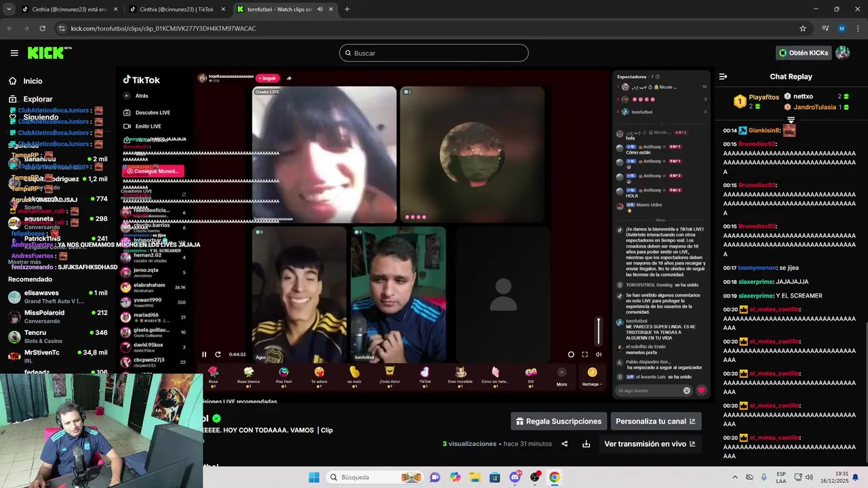Collapse the Chat Replay panel
Image resolution: width=868 pixels, height=488 pixels.
coord(723,77)
